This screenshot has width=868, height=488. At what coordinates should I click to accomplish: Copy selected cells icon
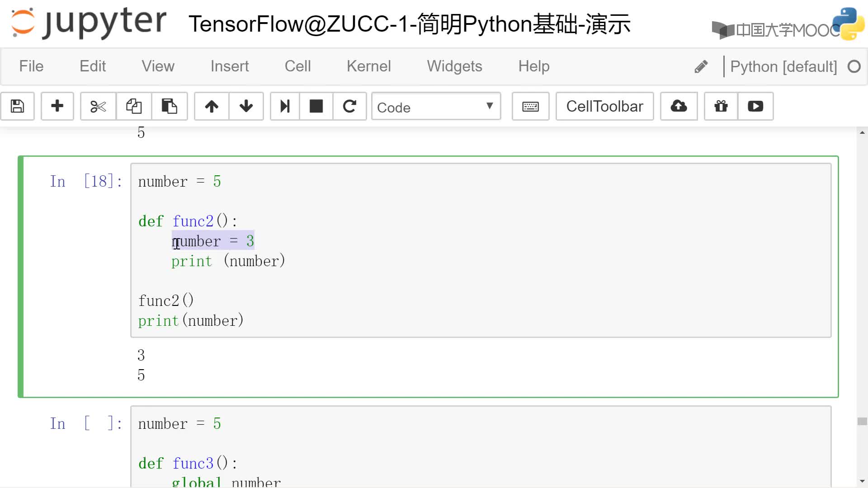tap(134, 107)
